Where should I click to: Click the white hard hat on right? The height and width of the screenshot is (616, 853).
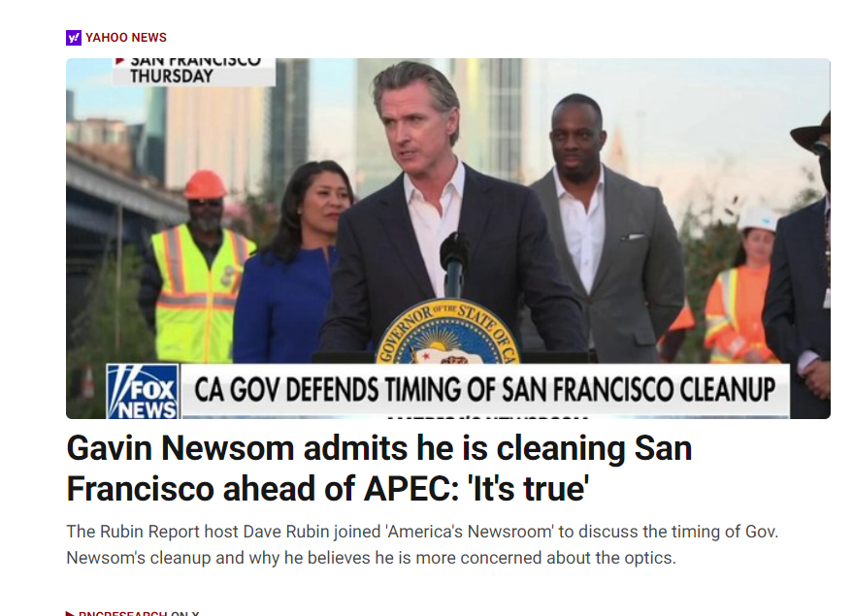click(x=758, y=219)
